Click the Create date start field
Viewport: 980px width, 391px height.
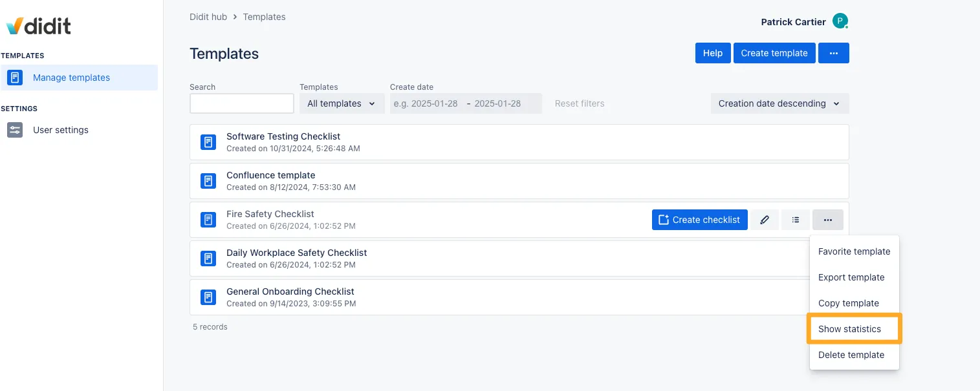pyautogui.click(x=426, y=103)
